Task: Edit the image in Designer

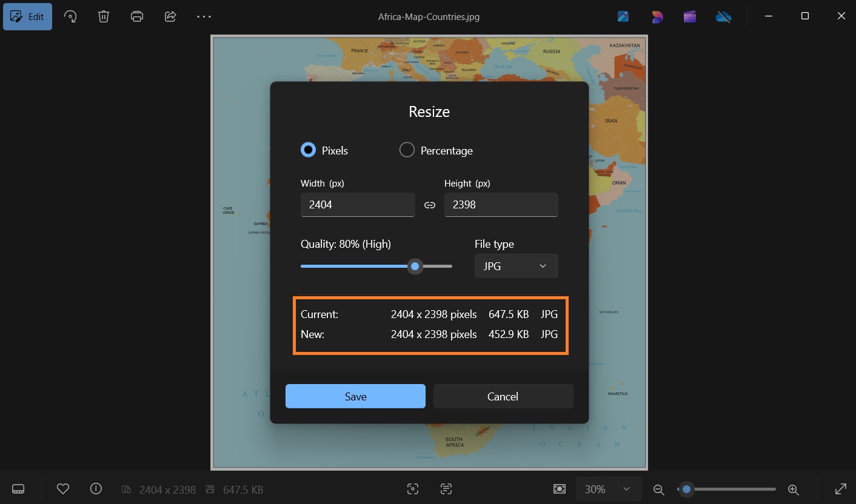Action: (x=657, y=16)
